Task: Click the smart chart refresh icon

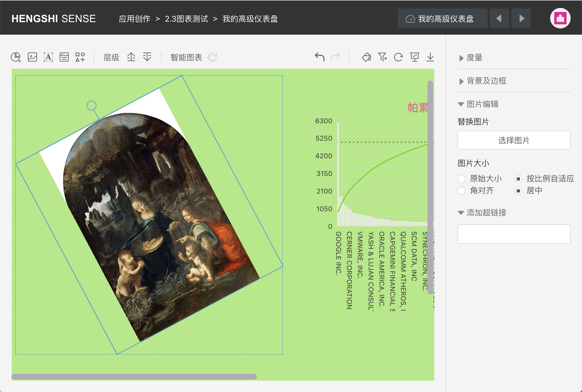Action: (213, 57)
